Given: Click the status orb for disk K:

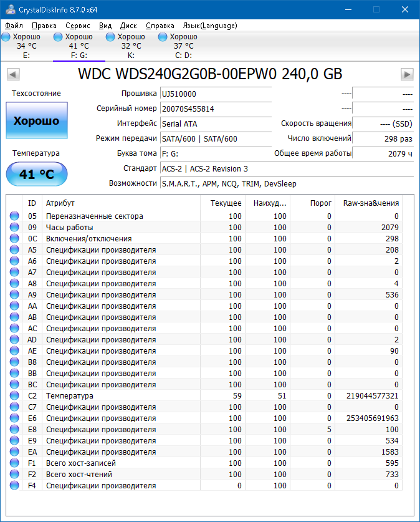Looking at the screenshot, I should tap(111, 37).
